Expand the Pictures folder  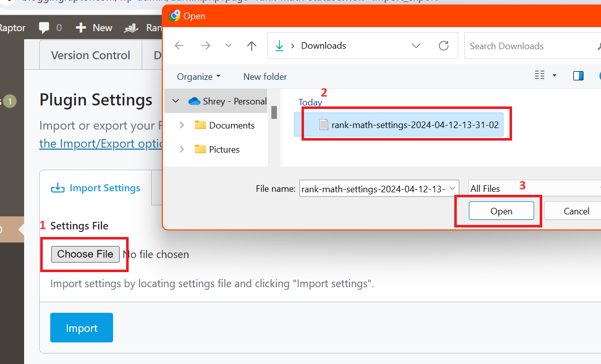[x=182, y=149]
